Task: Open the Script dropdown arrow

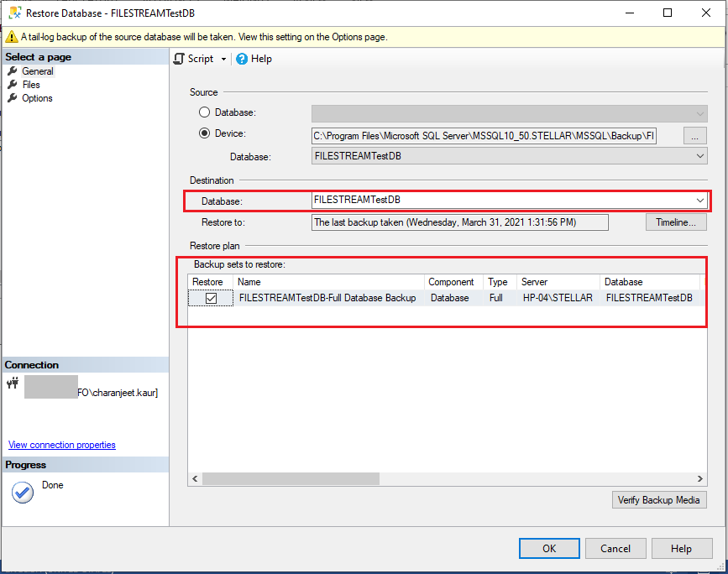Action: (x=224, y=60)
